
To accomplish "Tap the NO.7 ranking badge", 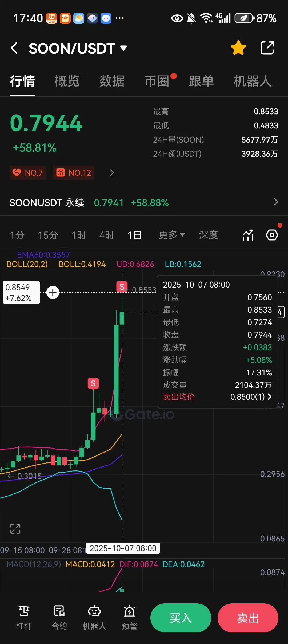I will point(28,172).
